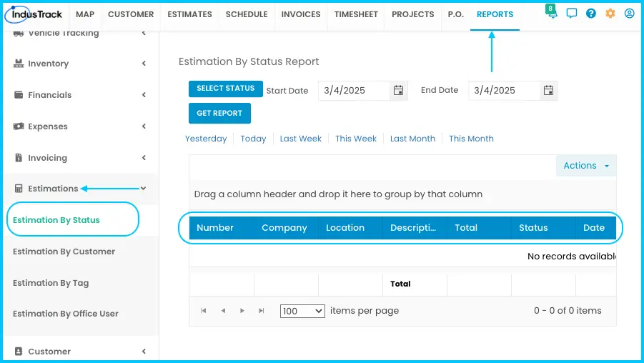Open the TIMESHEET tab
Viewport: 644px width, 363px height.
[x=356, y=14]
